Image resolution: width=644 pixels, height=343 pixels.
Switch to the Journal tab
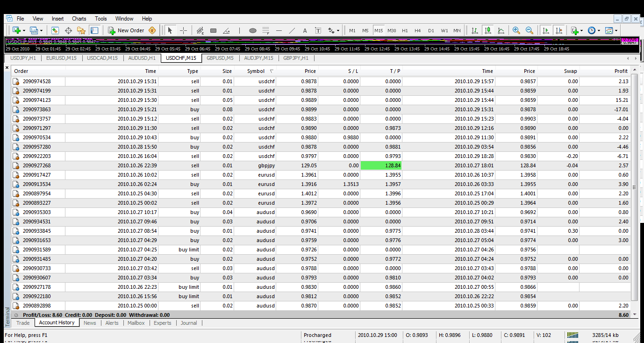(x=189, y=323)
